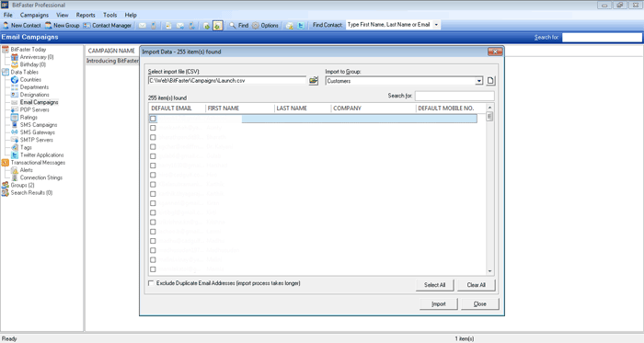
Task: Open Countries under Data Tables
Action: point(30,80)
